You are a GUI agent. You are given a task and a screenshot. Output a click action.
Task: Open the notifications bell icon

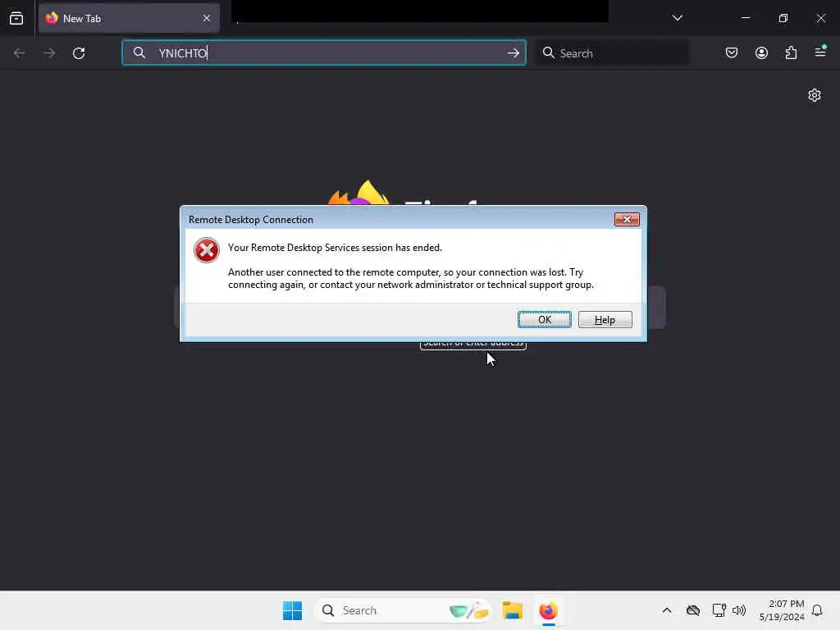[817, 610]
